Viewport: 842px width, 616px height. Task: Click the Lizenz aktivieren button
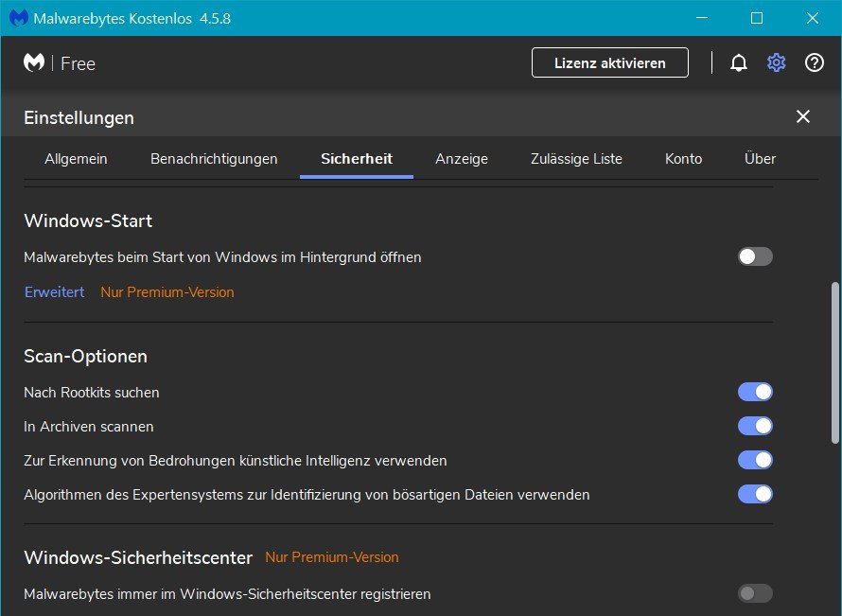610,62
